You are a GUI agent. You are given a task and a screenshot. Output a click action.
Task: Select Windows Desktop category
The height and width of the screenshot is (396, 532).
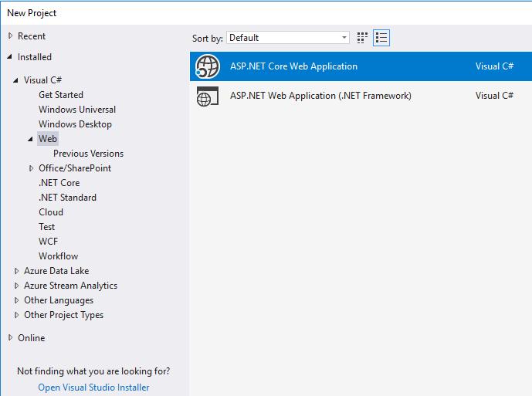[x=75, y=124]
